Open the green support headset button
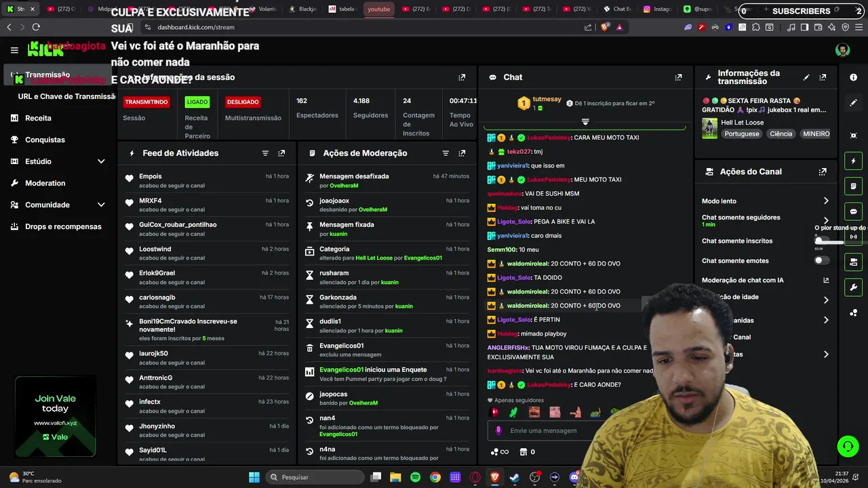This screenshot has height=488, width=868. (x=848, y=446)
